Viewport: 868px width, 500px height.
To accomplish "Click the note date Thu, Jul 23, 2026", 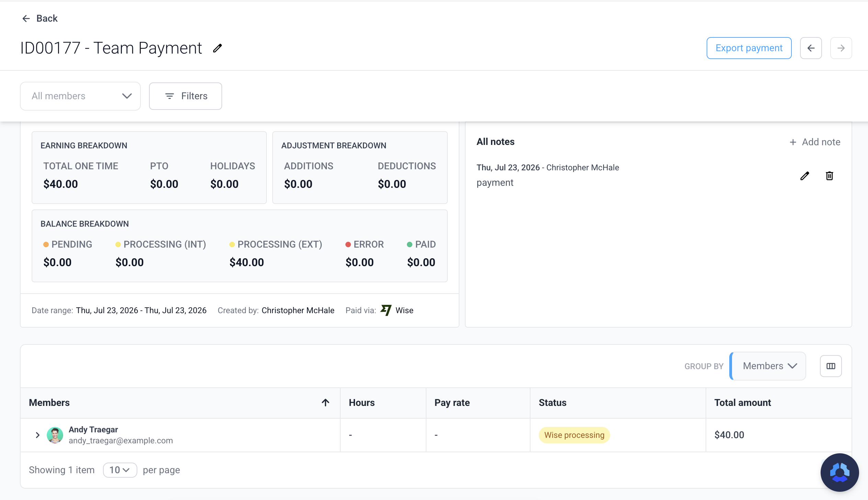I will [508, 168].
